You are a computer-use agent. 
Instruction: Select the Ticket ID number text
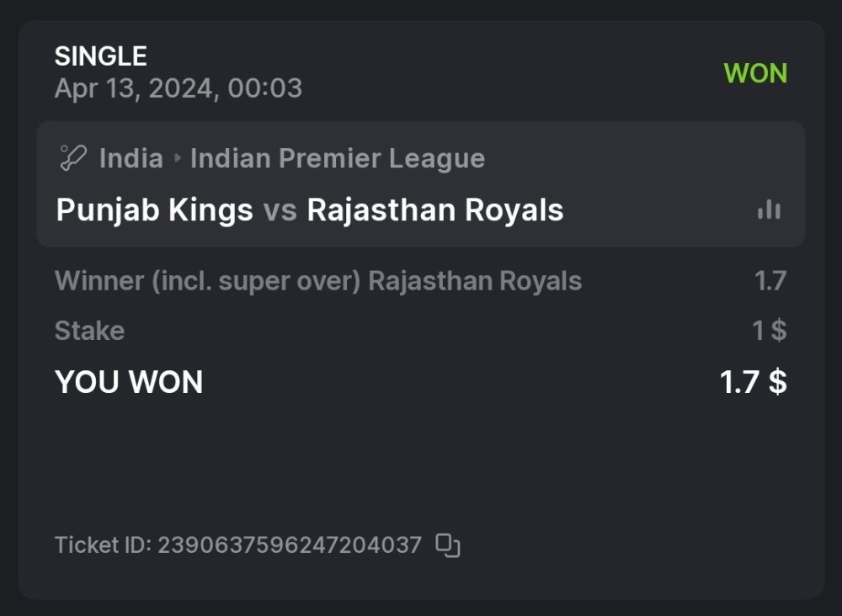290,545
